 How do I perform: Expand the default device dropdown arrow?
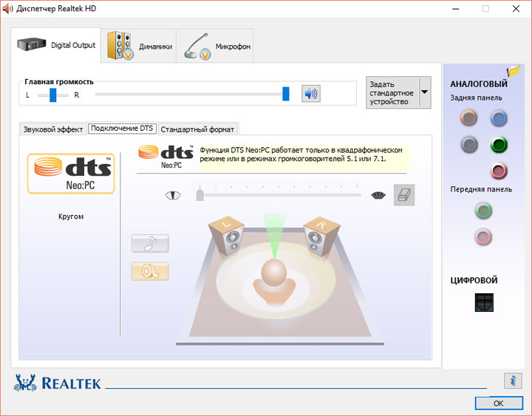pyautogui.click(x=425, y=92)
